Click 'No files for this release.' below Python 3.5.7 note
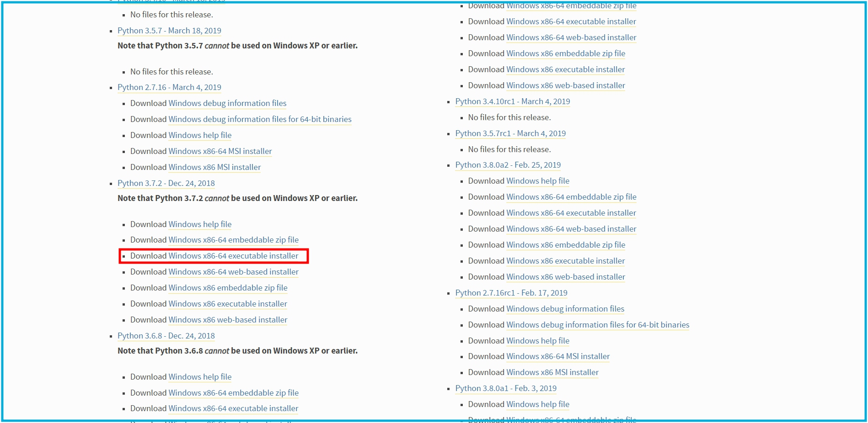868x423 pixels. [x=171, y=72]
